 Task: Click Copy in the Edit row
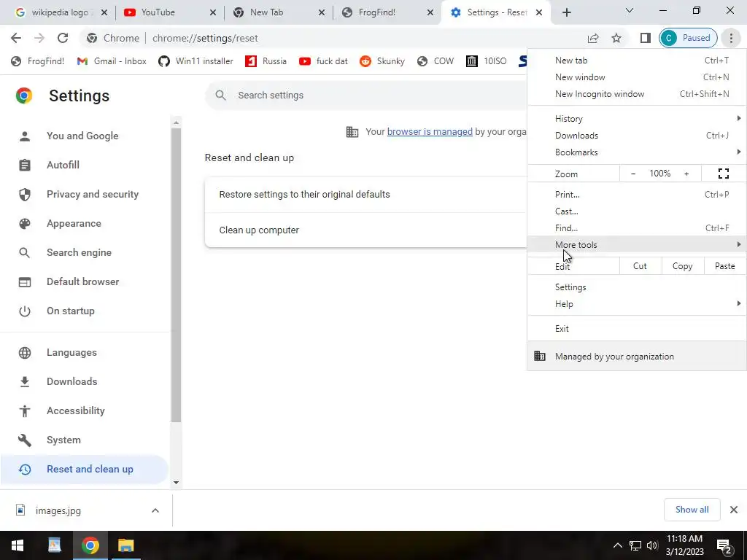pyautogui.click(x=683, y=266)
